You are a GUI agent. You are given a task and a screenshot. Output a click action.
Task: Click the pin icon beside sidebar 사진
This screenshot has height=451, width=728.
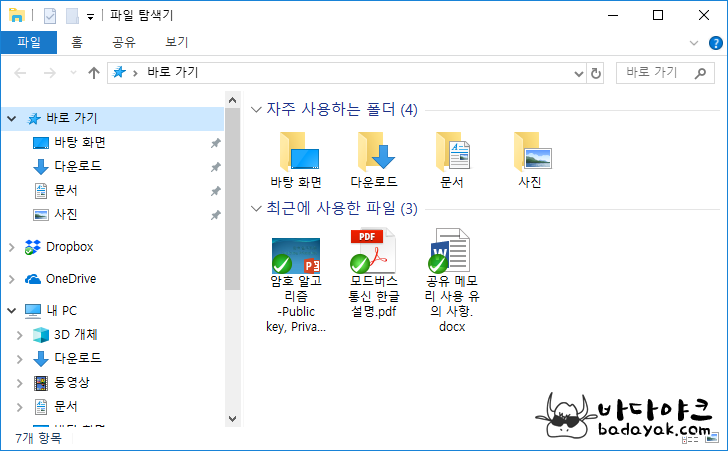(x=215, y=215)
